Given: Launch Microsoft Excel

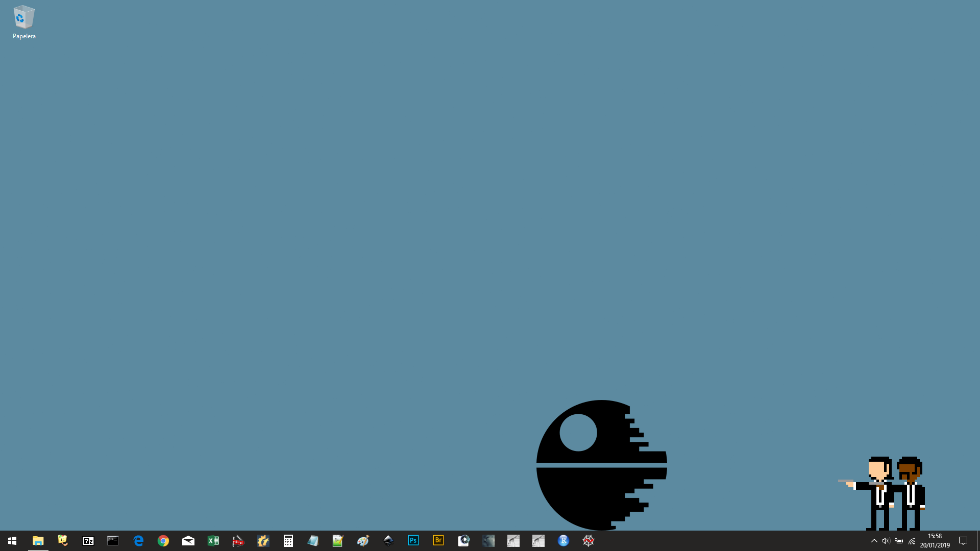Looking at the screenshot, I should [x=213, y=541].
